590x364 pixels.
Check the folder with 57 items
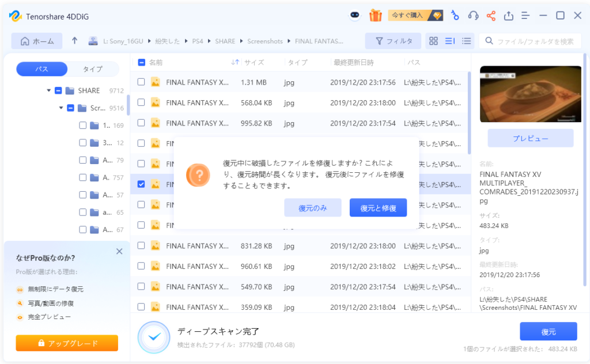(83, 195)
